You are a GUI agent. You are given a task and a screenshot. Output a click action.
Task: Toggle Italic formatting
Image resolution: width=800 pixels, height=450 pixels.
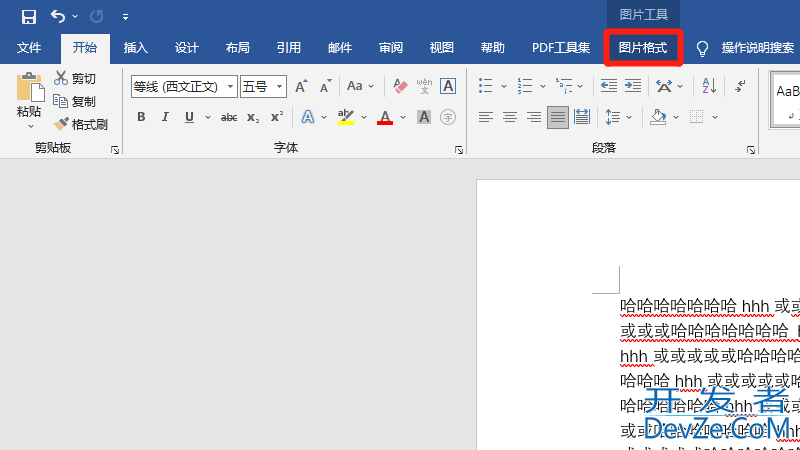165,117
